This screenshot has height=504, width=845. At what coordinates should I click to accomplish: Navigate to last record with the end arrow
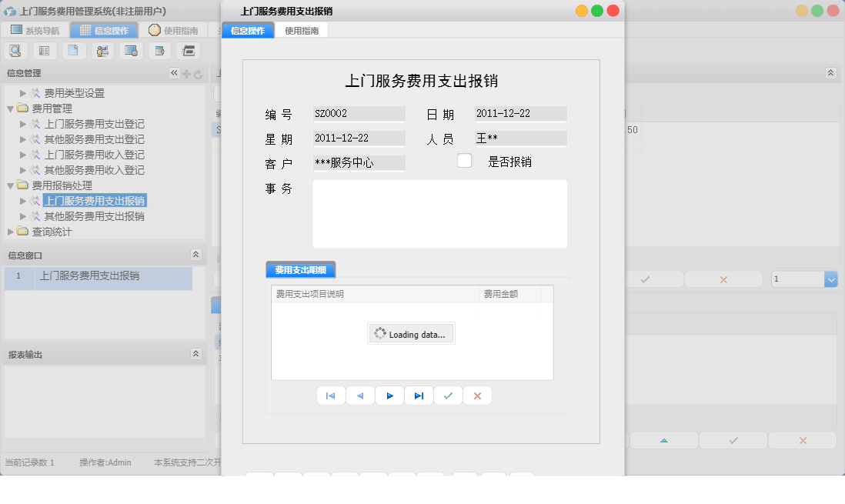(x=419, y=395)
